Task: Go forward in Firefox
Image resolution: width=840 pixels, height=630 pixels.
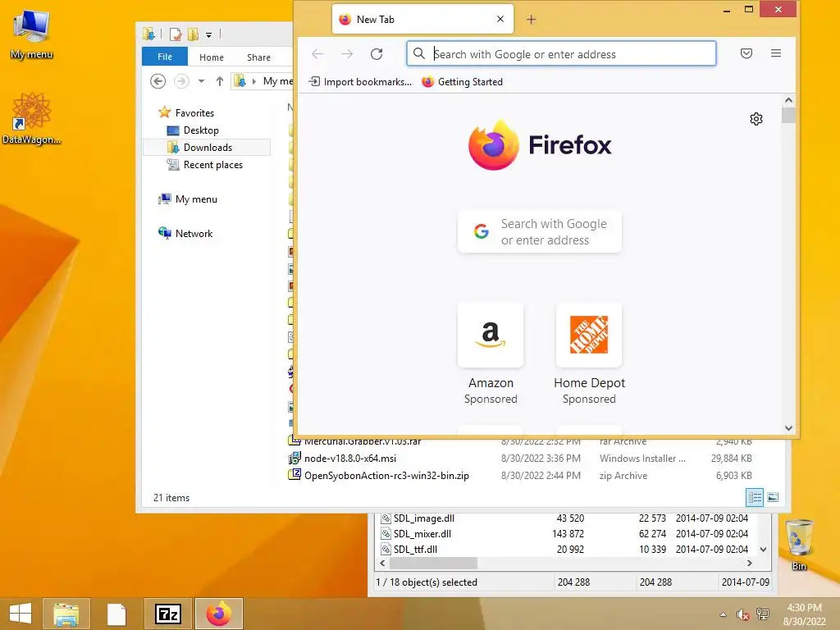Action: (x=347, y=53)
